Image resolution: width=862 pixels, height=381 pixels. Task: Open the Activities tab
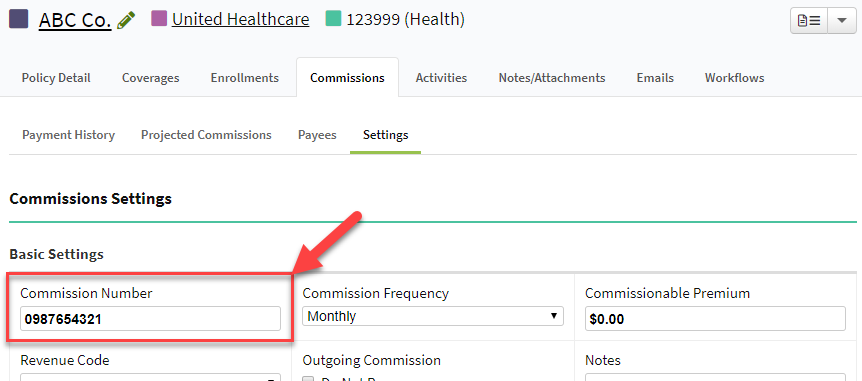pyautogui.click(x=441, y=78)
